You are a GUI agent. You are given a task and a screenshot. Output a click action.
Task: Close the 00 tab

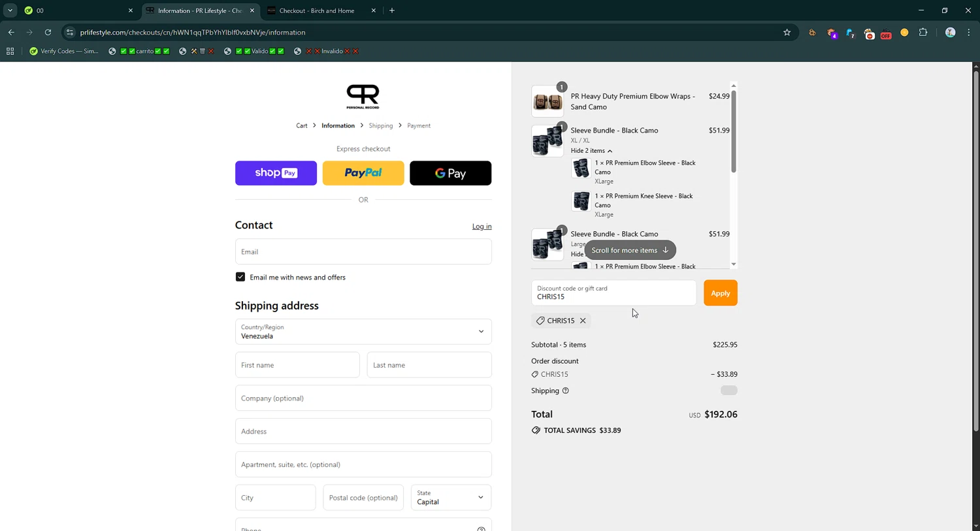coord(130,10)
